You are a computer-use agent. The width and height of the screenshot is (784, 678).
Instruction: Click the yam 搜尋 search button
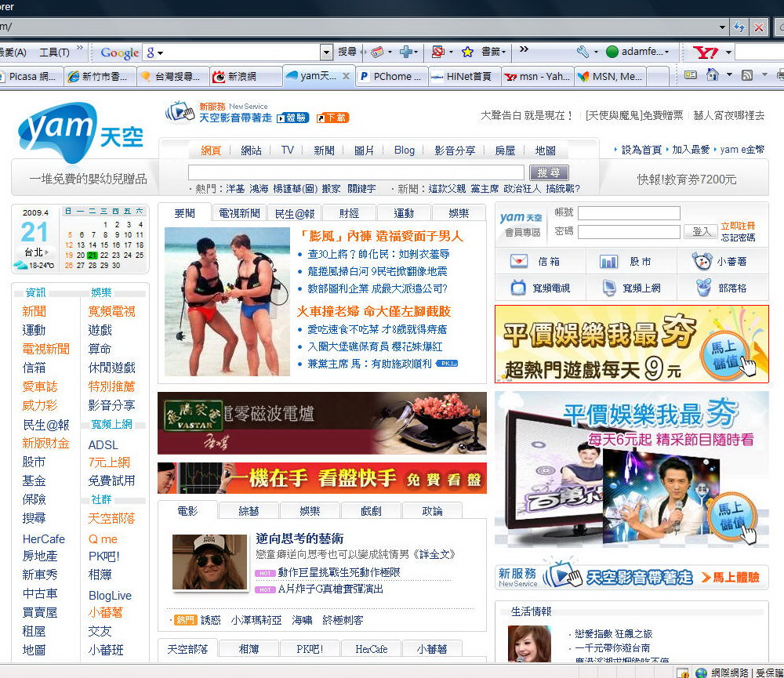(x=549, y=172)
